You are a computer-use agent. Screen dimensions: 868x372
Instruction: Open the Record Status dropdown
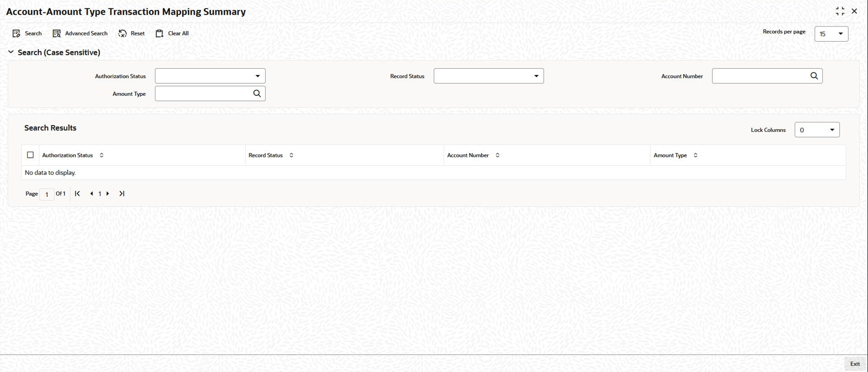pyautogui.click(x=488, y=76)
